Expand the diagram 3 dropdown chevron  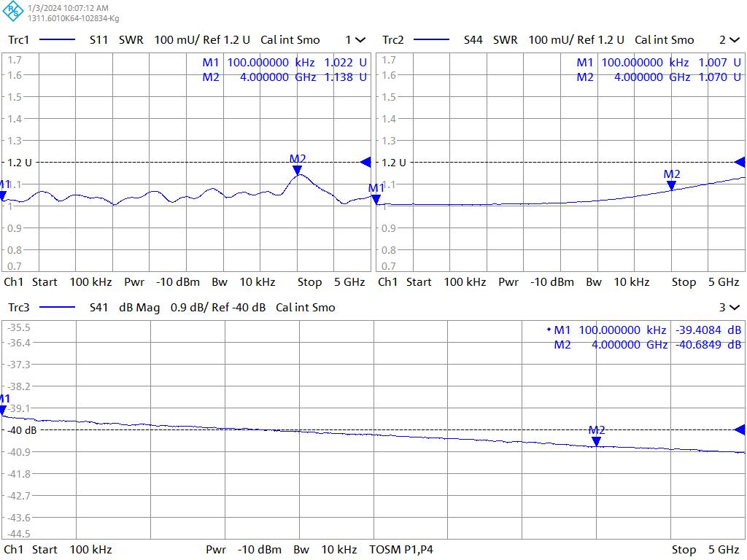click(735, 308)
